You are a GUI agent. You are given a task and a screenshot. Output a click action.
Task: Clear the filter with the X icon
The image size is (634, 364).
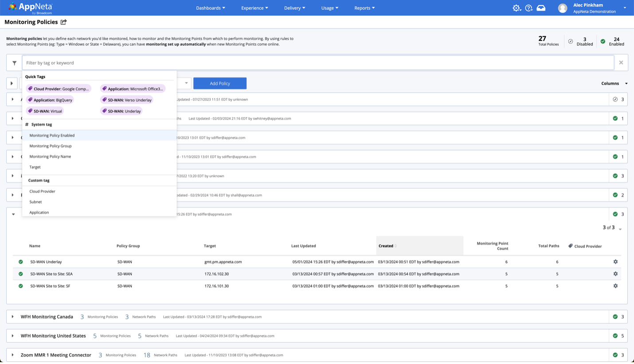pyautogui.click(x=621, y=63)
